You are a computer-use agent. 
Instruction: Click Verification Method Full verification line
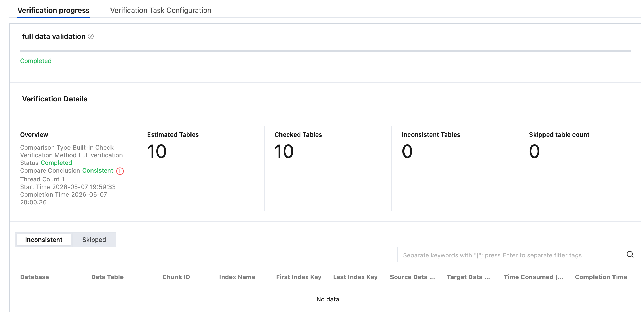tap(71, 155)
